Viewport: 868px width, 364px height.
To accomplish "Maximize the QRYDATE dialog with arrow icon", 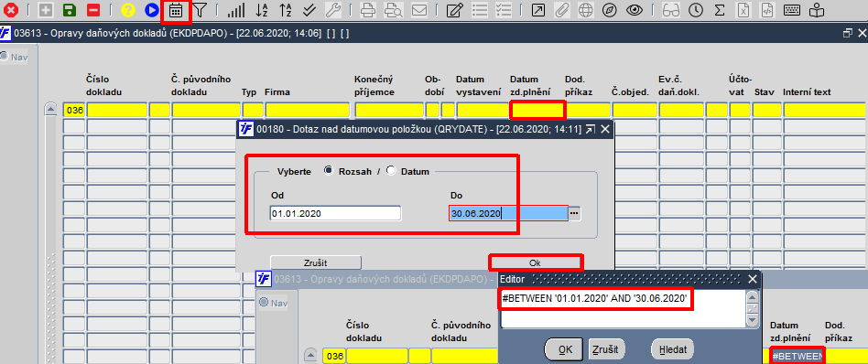I will point(590,130).
